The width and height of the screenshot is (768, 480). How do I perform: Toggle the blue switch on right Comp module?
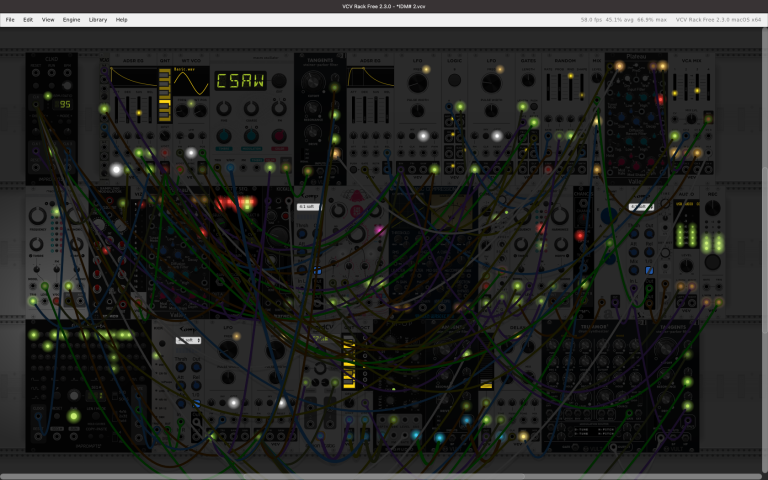click(x=649, y=270)
